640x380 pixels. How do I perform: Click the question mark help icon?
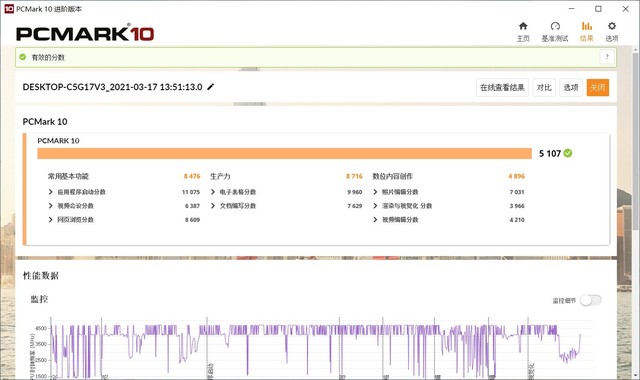click(x=607, y=57)
